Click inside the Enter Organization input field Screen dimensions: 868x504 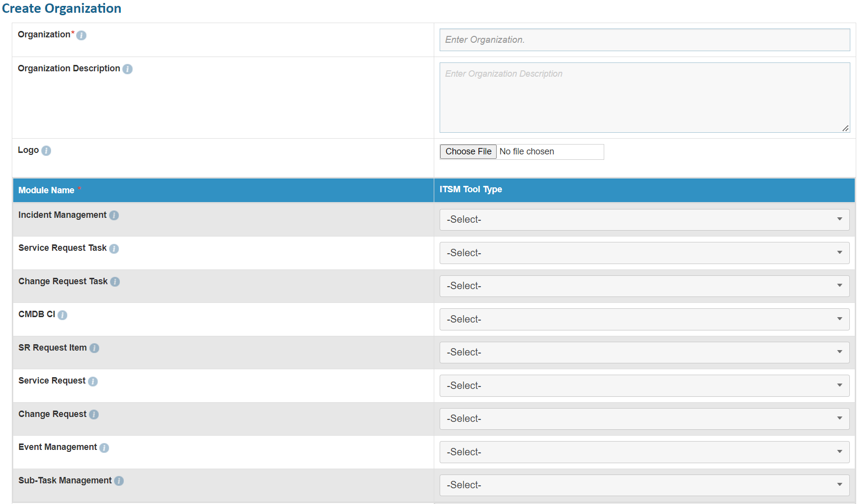pyautogui.click(x=645, y=39)
